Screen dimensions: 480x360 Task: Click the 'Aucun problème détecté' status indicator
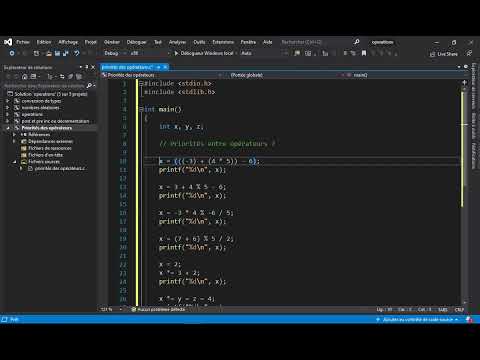pos(158,310)
